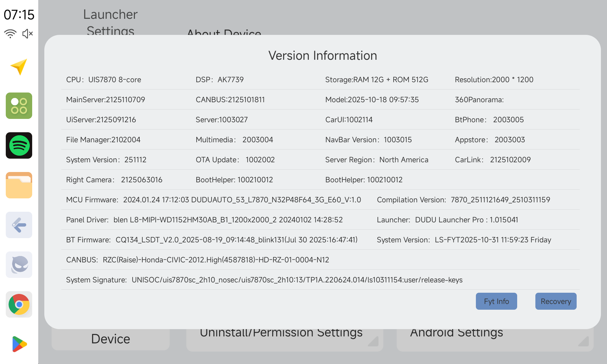Open Google Play Store icon

19,344
